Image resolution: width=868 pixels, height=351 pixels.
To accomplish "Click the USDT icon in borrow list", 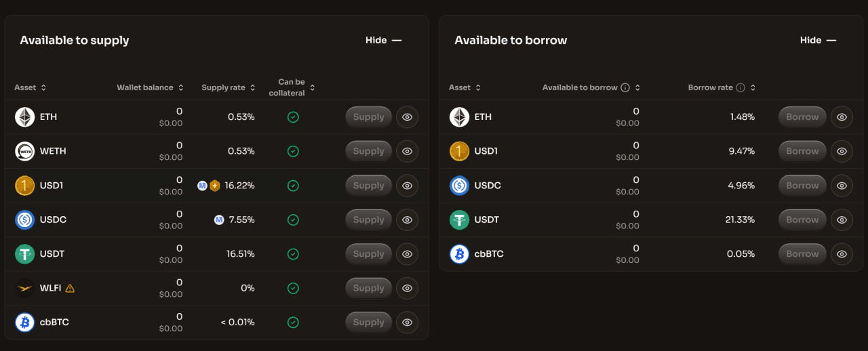I will click(460, 220).
